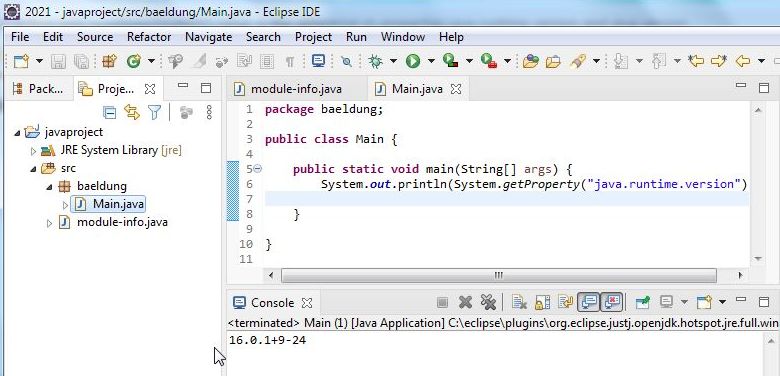The height and width of the screenshot is (376, 780).
Task: Start debugging with the bug icon
Action: click(x=375, y=61)
